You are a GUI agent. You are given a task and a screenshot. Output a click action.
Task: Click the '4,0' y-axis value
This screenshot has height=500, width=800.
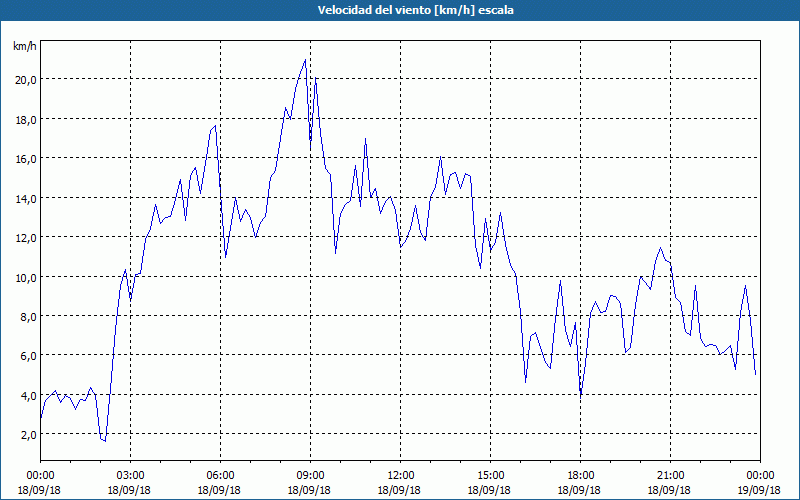29,395
